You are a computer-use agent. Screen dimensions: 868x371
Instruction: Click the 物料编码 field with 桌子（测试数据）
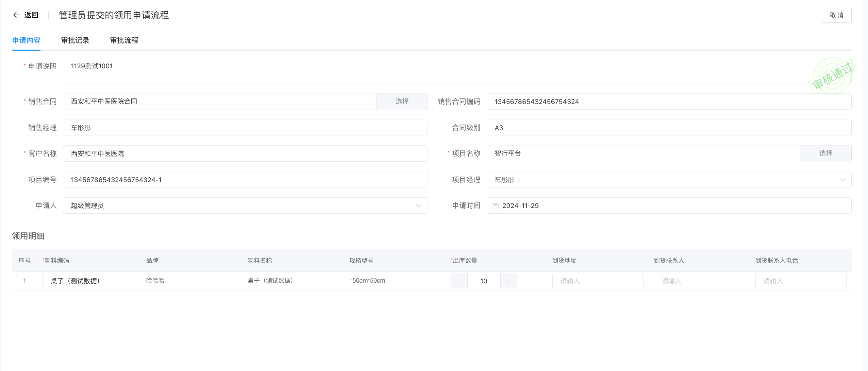coord(89,281)
